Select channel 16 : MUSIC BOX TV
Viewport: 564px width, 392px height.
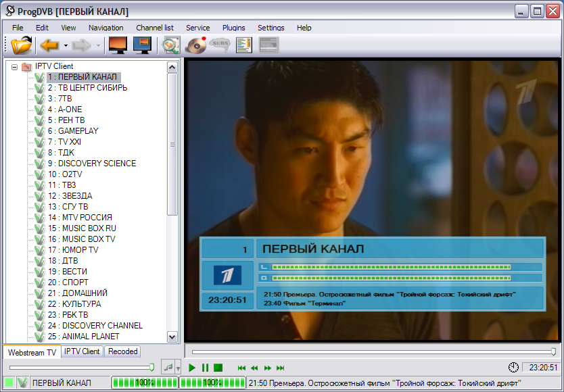(x=81, y=239)
